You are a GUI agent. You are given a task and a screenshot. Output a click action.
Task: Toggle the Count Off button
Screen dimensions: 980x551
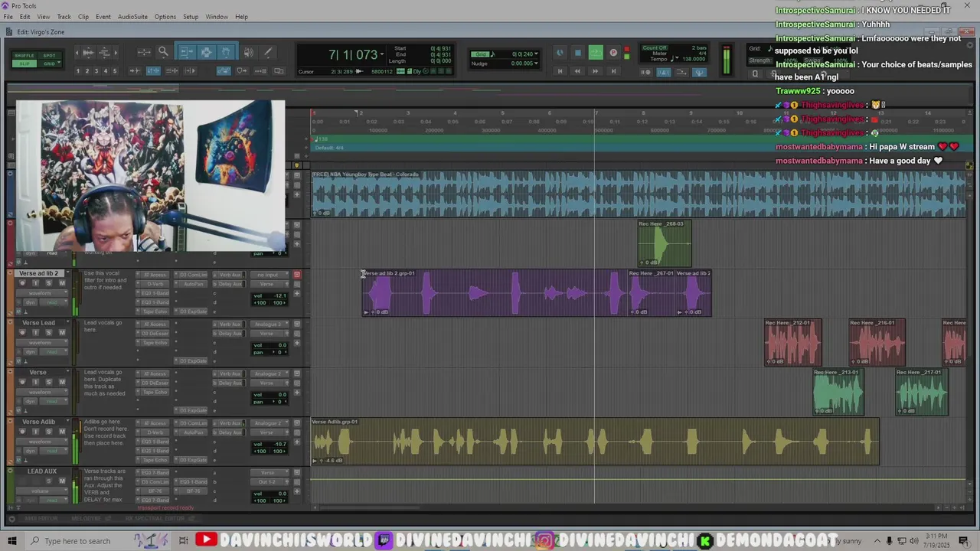pos(655,48)
